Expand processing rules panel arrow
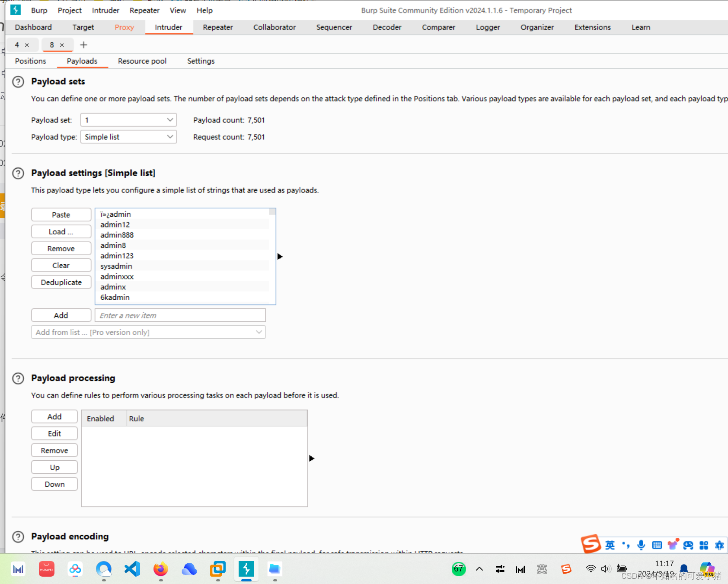728x584 pixels. (x=312, y=458)
